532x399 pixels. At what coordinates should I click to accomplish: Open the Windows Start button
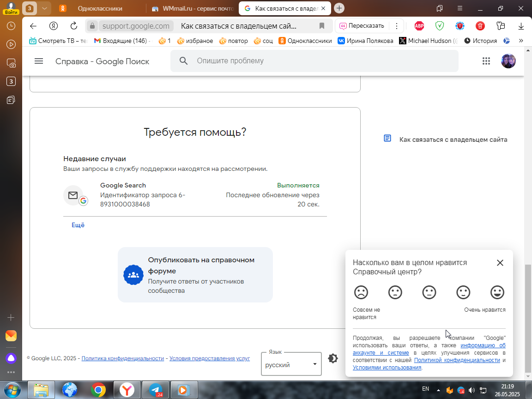(12, 390)
